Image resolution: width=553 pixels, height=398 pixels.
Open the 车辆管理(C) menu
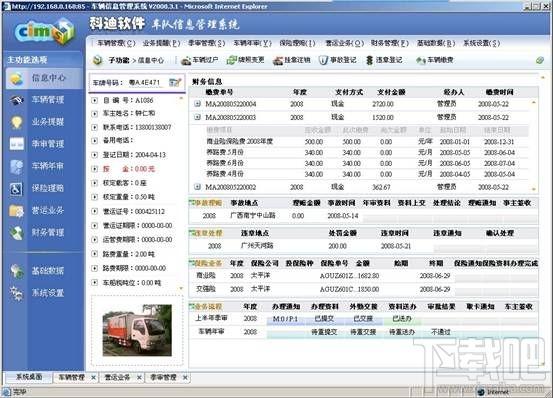tap(116, 43)
